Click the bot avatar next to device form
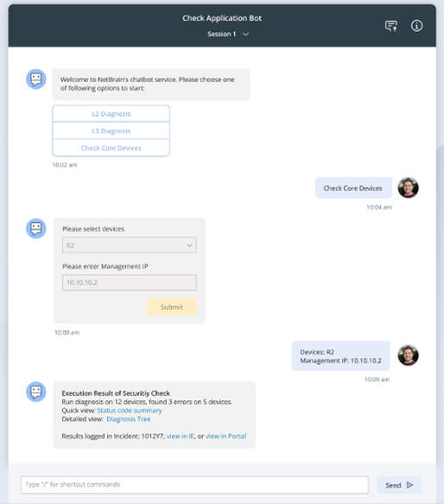Screen dimensions: 444x504 click(36, 228)
